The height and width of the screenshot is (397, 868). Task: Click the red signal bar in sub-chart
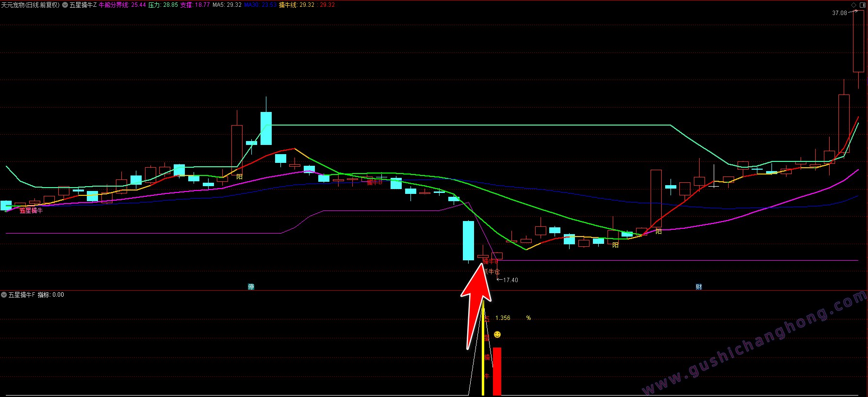(x=497, y=371)
